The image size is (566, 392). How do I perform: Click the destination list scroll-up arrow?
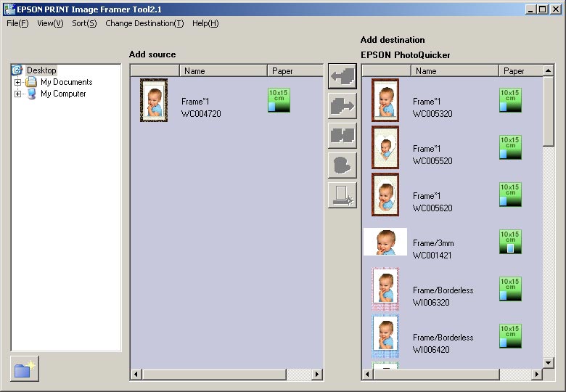pos(549,70)
